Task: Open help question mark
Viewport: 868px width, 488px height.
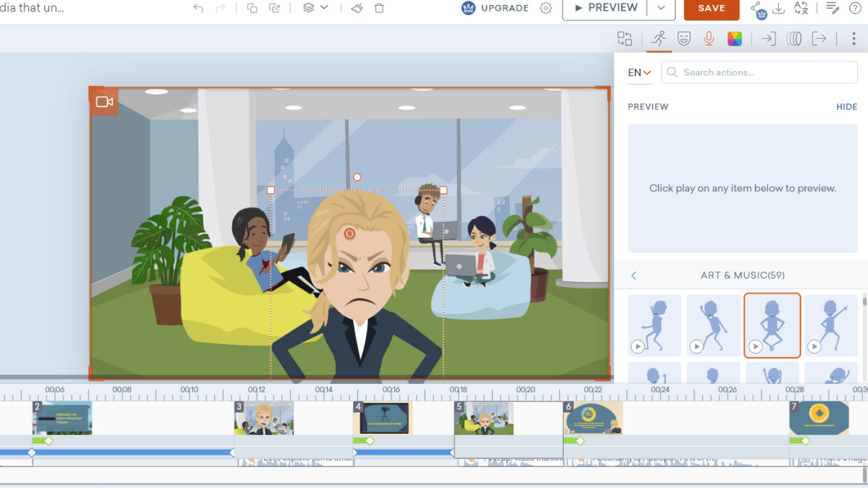Action: click(x=855, y=8)
